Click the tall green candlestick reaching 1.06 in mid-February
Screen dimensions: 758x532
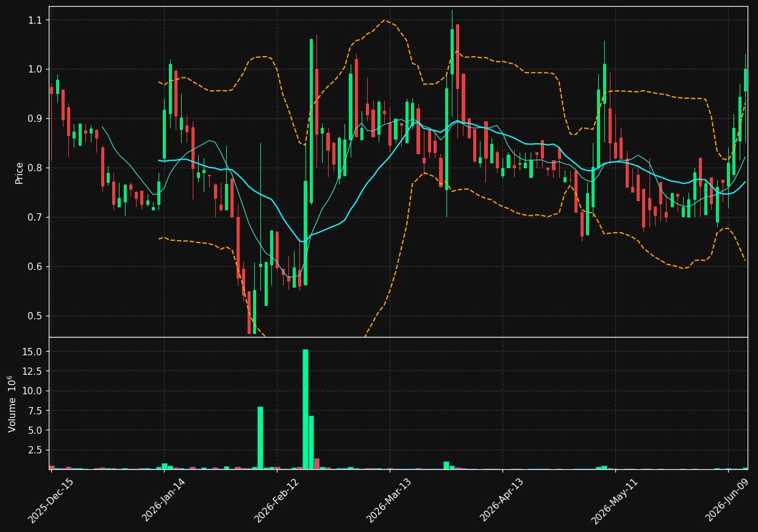[311, 121]
